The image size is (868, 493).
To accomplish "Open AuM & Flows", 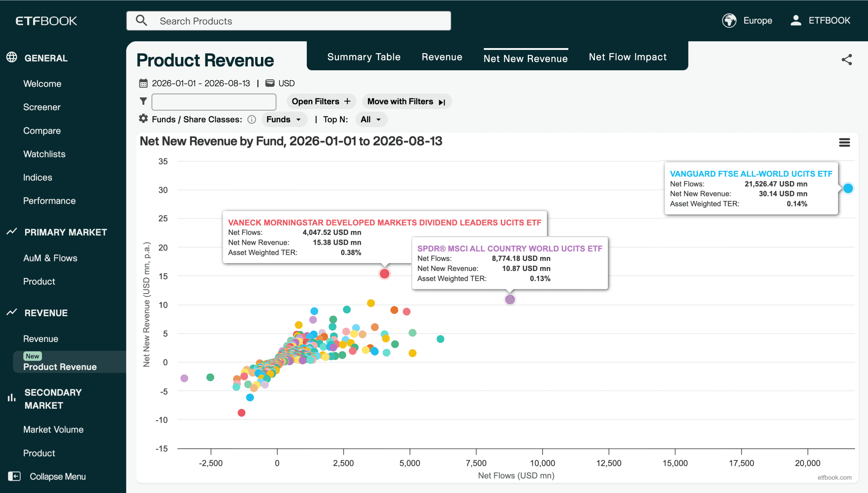I will [x=50, y=258].
